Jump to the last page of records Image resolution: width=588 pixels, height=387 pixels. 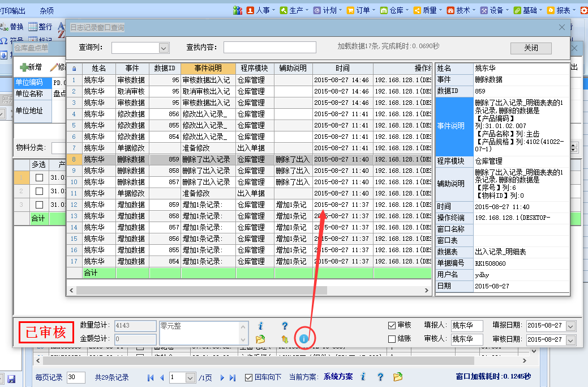click(x=233, y=377)
